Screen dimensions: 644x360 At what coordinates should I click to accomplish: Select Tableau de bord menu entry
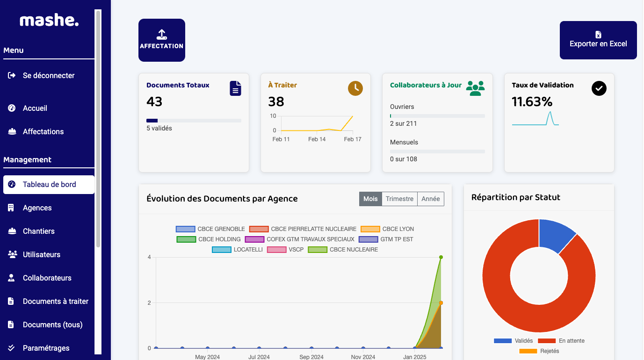[49, 184]
